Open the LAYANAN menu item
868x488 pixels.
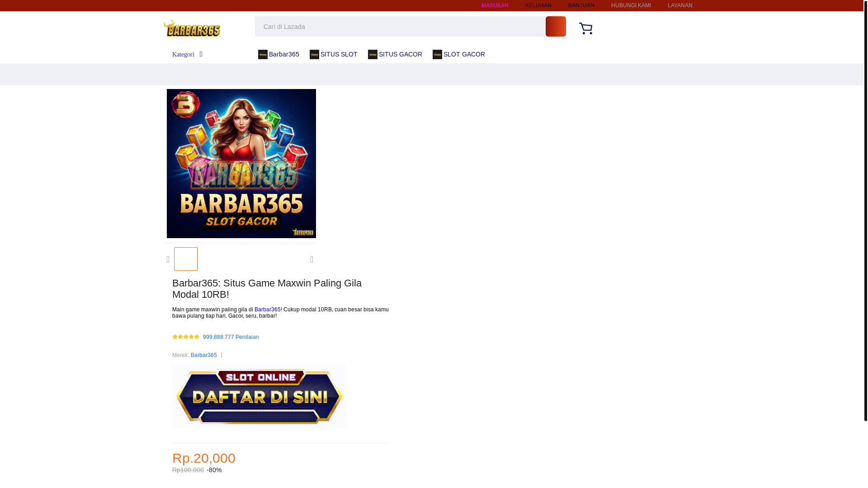coord(679,5)
